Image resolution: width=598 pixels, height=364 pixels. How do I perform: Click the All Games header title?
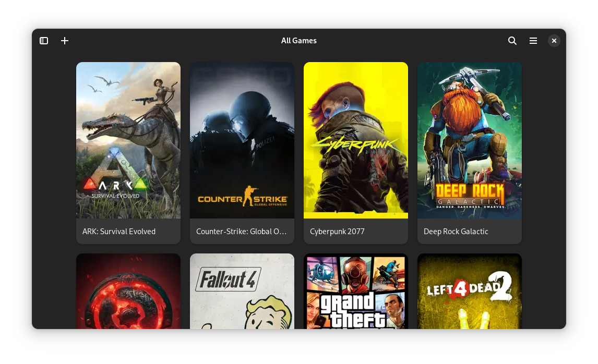(x=299, y=41)
